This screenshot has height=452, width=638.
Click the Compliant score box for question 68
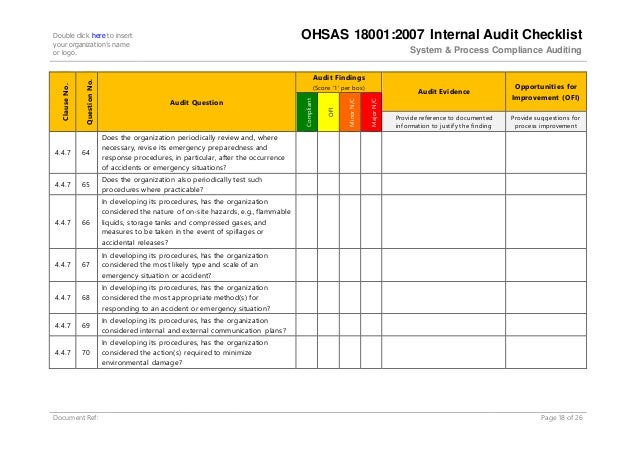(307, 297)
